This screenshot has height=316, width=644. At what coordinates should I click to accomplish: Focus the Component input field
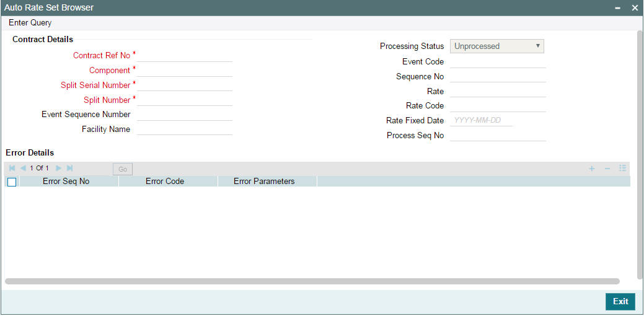pos(185,70)
